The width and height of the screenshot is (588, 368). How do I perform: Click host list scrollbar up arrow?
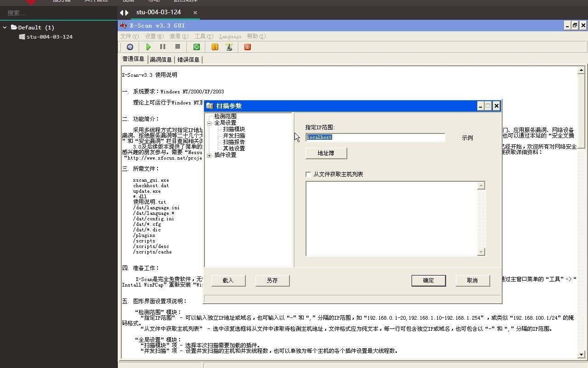[481, 185]
